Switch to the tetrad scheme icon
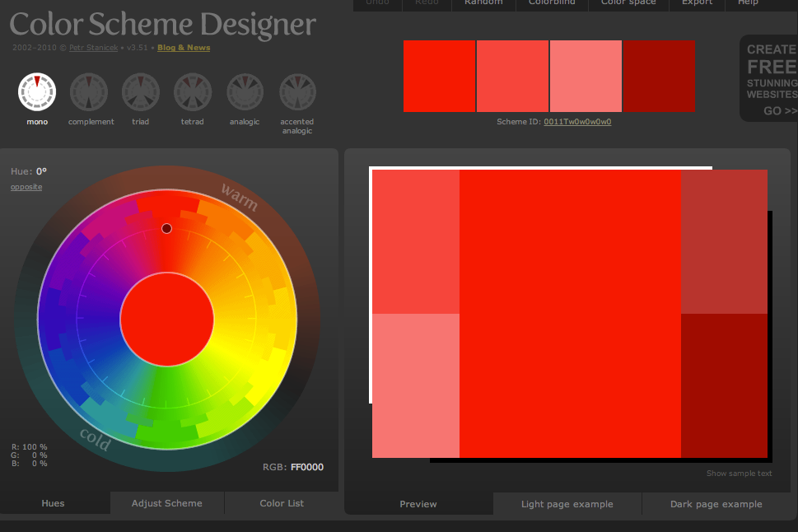Screen dimensions: 798x532 point(193,92)
